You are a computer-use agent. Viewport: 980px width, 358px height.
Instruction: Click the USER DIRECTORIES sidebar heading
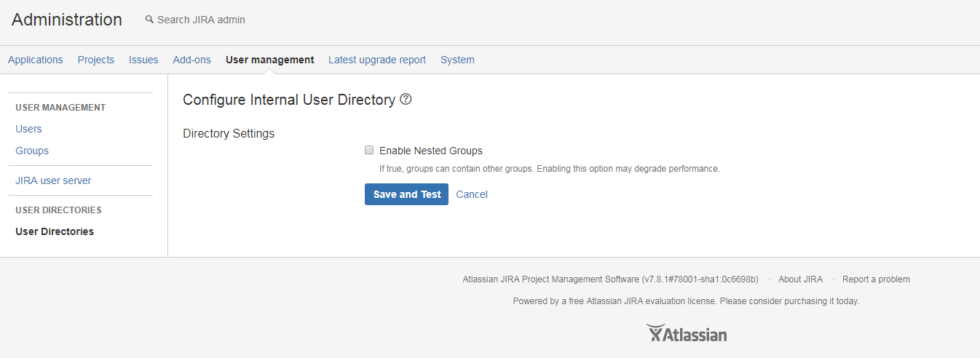pyautogui.click(x=58, y=210)
